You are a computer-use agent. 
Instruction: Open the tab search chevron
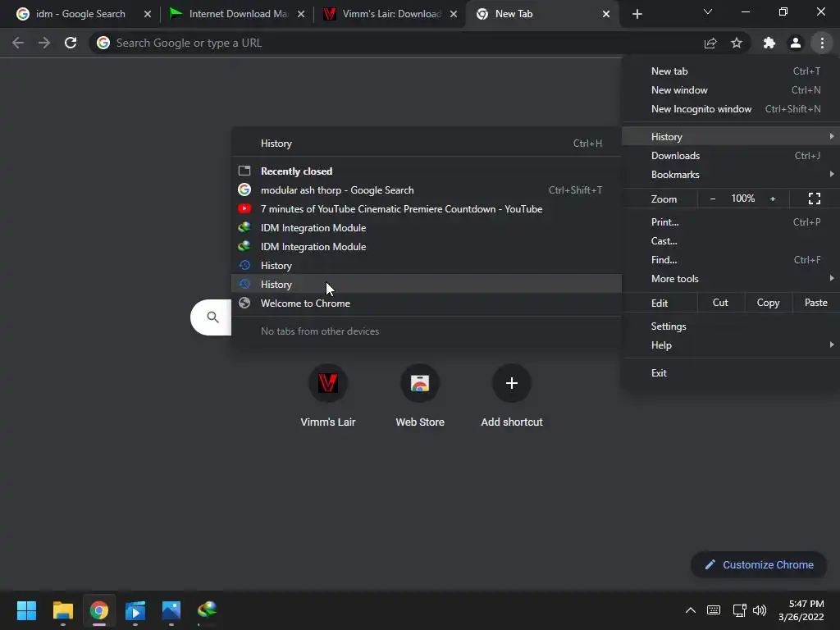click(708, 11)
